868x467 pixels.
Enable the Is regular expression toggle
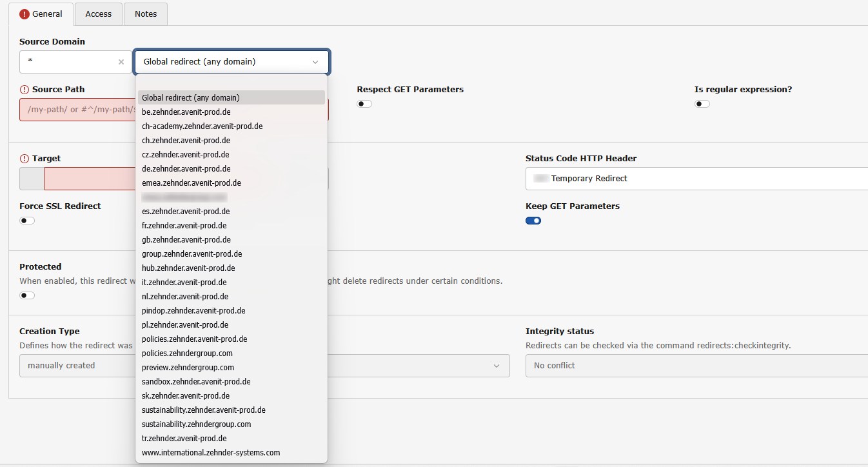point(702,104)
